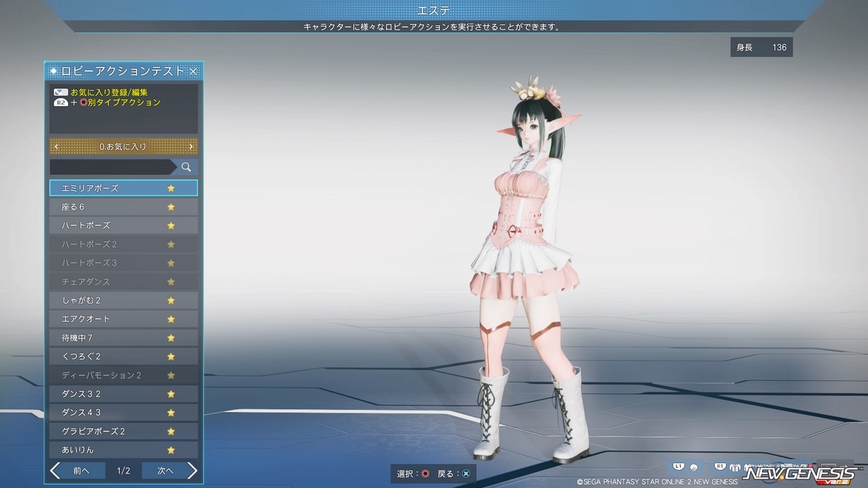Toggle favorite star for 座る6

171,207
